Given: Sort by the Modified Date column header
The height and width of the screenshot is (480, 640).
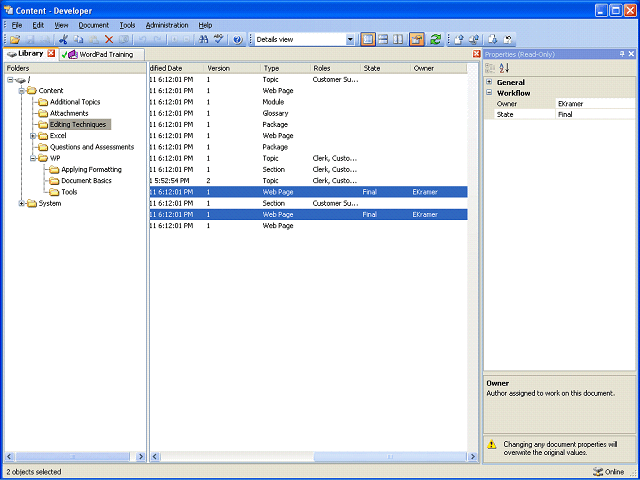Looking at the screenshot, I should pos(176,68).
